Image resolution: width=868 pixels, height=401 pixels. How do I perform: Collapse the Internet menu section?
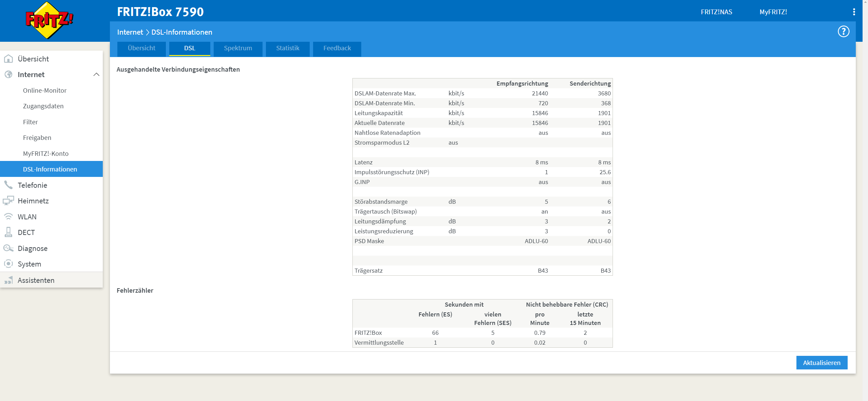96,74
